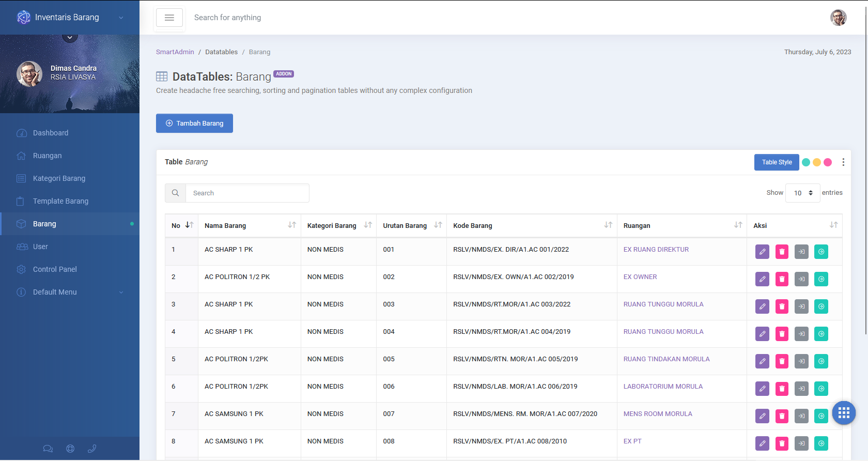The width and height of the screenshot is (868, 461).
Task: Click gray move icon for MENS ROOM MORULA
Action: (801, 416)
